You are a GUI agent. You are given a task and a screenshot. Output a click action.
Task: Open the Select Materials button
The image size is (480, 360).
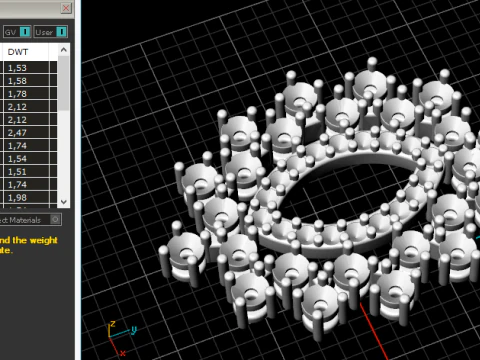click(x=30, y=220)
